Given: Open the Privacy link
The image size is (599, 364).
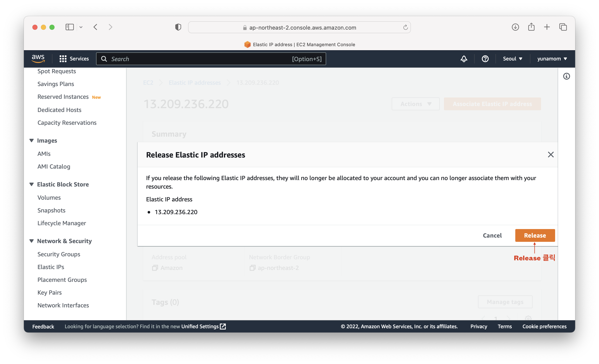Looking at the screenshot, I should pyautogui.click(x=478, y=326).
